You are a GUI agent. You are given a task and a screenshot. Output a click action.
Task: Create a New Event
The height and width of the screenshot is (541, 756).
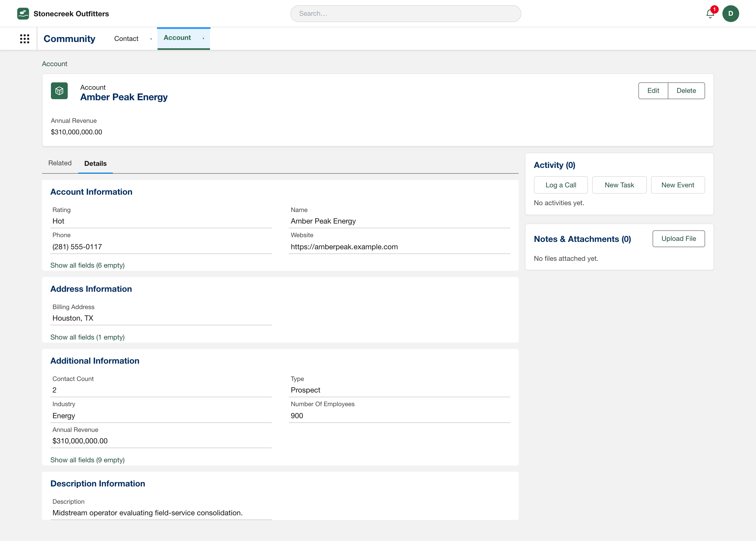678,185
